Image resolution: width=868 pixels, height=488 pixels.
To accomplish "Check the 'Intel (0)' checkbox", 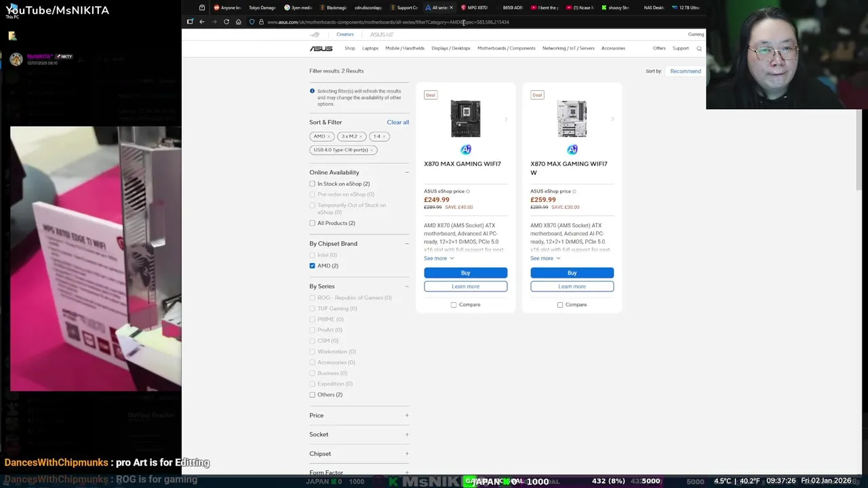I will pos(312,255).
